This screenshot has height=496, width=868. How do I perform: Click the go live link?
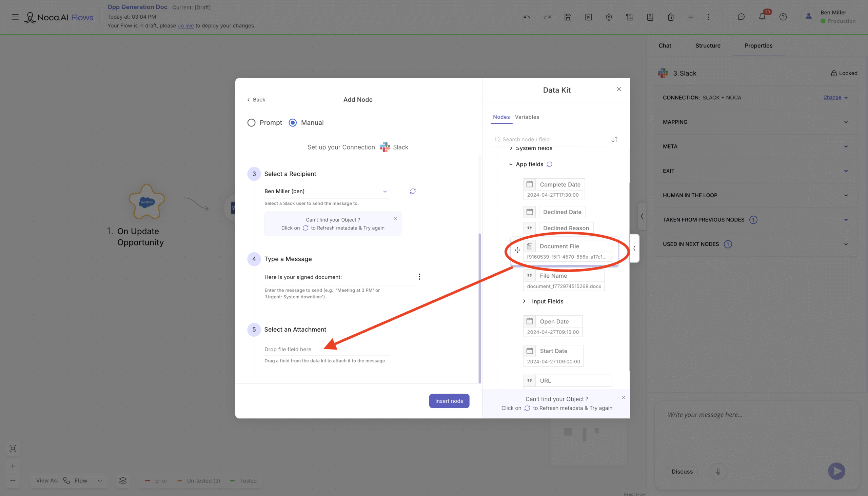(x=185, y=25)
